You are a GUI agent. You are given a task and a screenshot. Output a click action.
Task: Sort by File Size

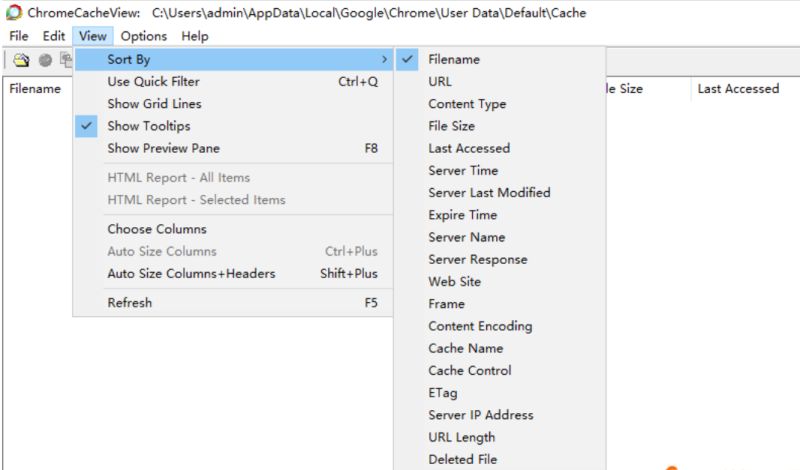[500, 126]
